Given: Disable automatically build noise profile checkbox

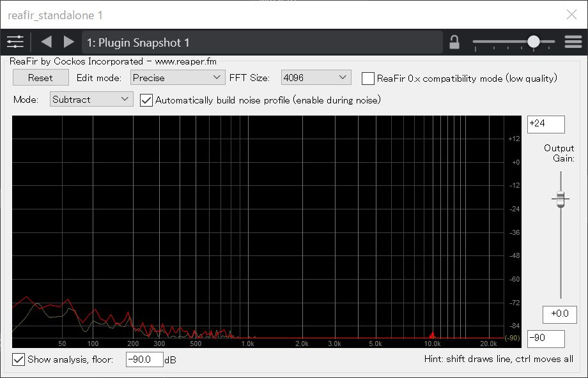Looking at the screenshot, I should click(146, 100).
